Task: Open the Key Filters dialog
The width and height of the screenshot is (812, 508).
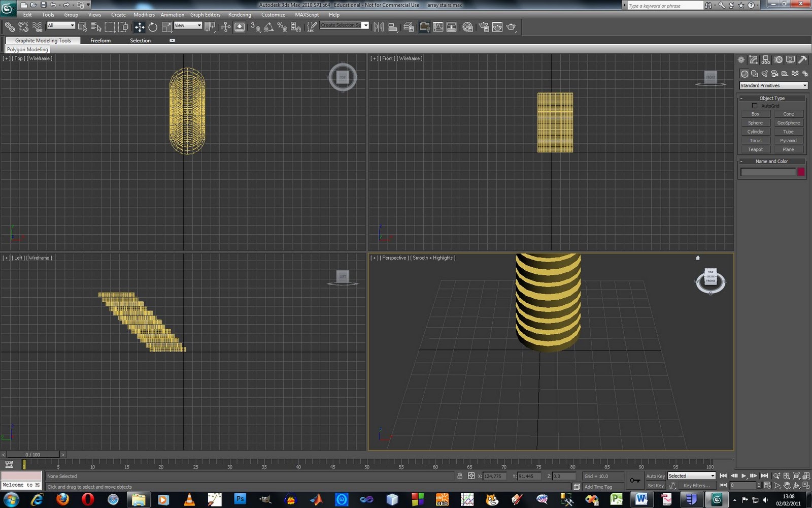Action: point(696,486)
